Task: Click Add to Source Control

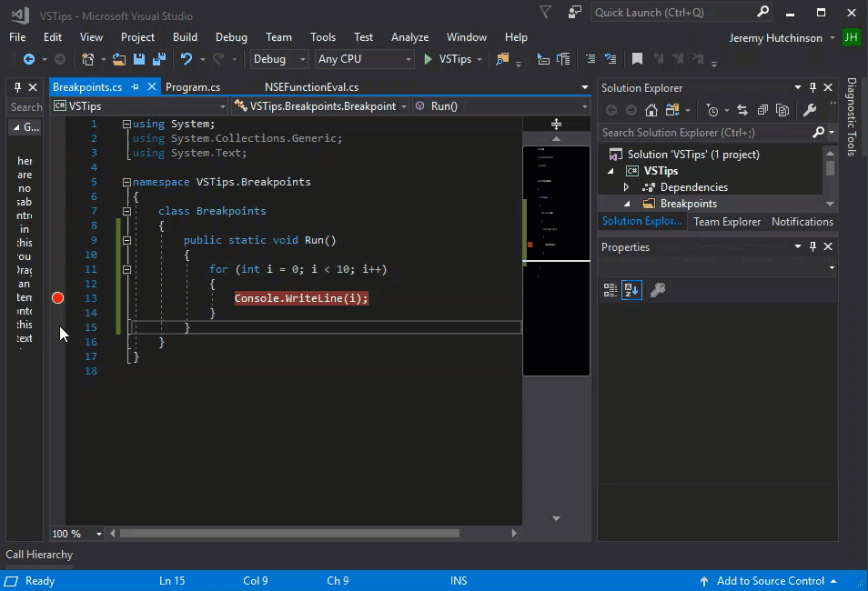Action: [770, 580]
